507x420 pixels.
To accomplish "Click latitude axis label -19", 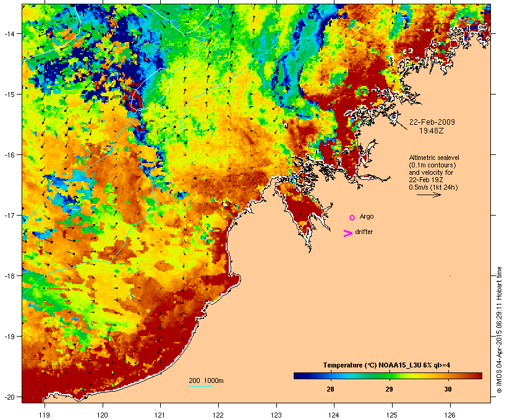I will pyautogui.click(x=9, y=337).
